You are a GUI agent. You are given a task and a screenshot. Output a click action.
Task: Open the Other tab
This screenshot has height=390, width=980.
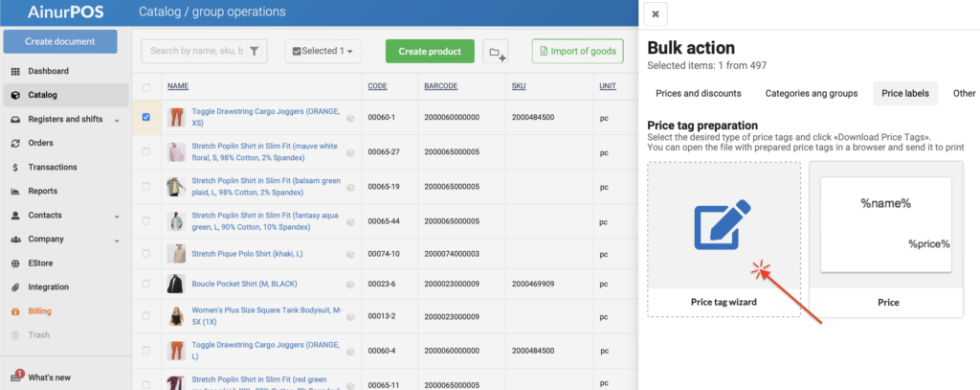pyautogui.click(x=965, y=93)
